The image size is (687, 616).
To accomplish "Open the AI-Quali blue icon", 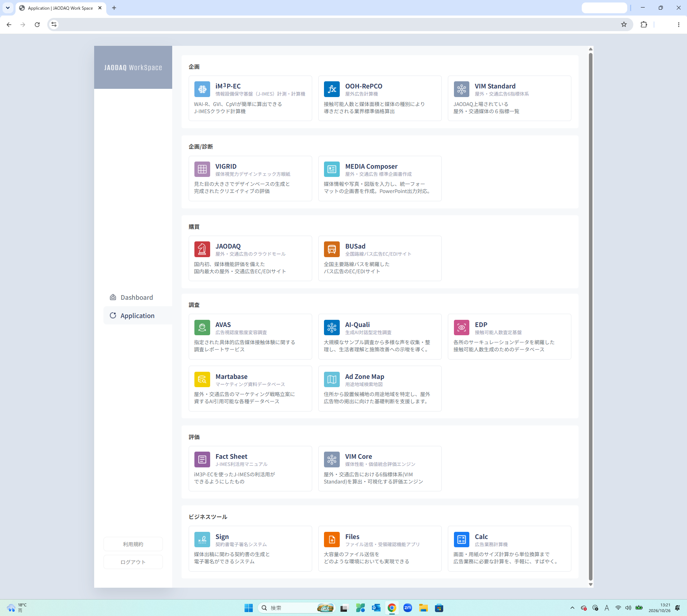I will pyautogui.click(x=332, y=327).
